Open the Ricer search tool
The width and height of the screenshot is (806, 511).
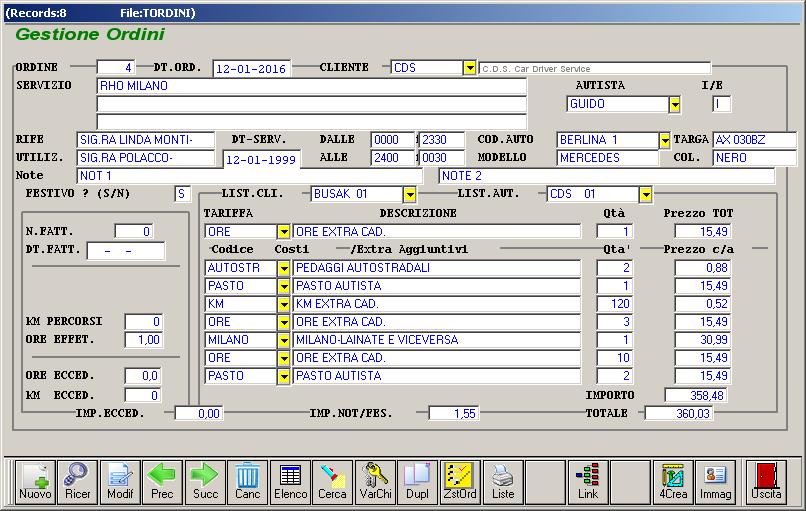(78, 481)
